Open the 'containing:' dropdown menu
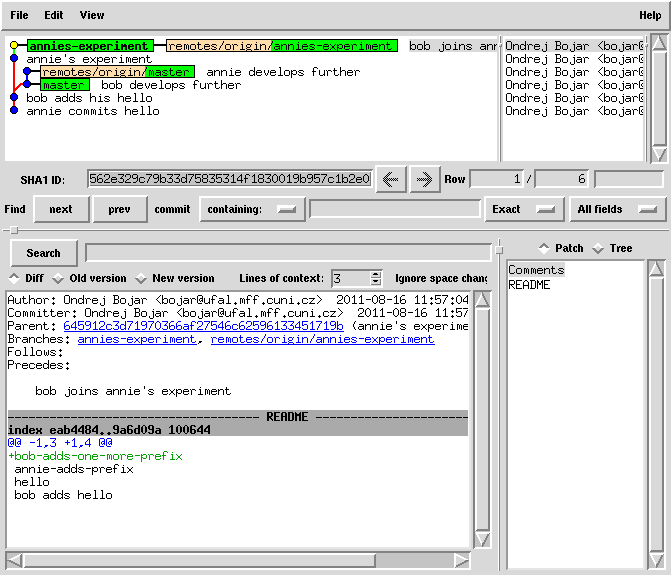Image resolution: width=671 pixels, height=575 pixels. [252, 209]
